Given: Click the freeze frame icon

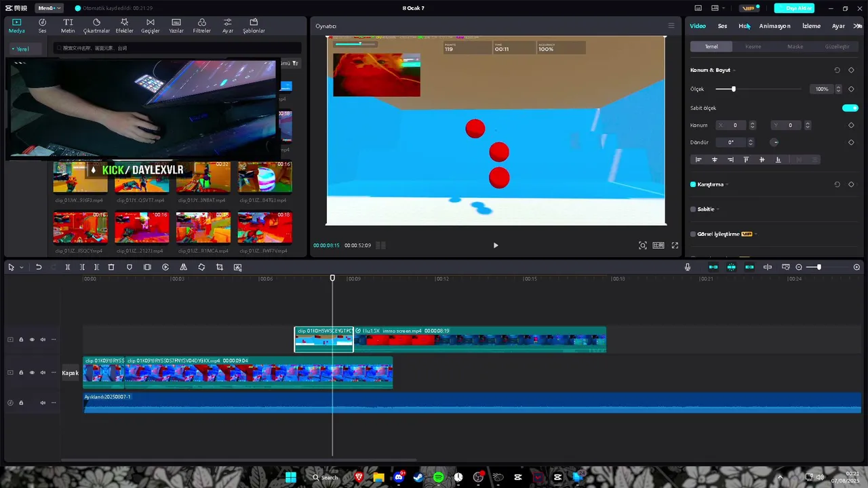Looking at the screenshot, I should pyautogui.click(x=147, y=267).
